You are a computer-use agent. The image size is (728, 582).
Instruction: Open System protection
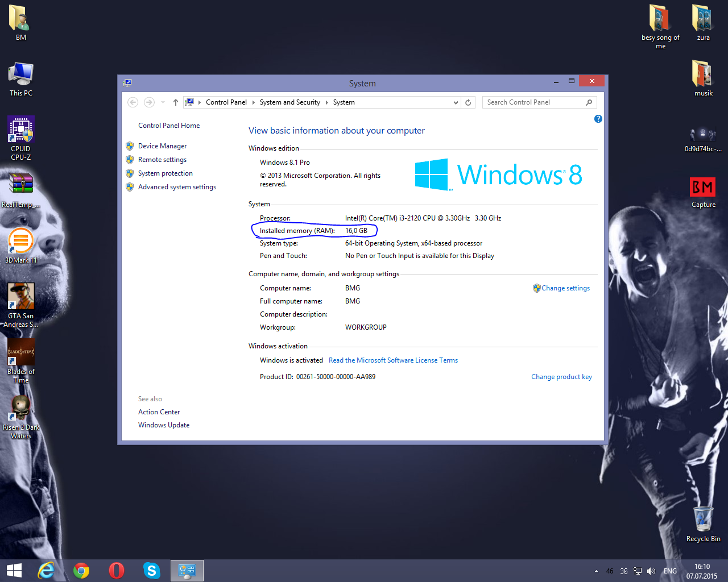coord(165,173)
